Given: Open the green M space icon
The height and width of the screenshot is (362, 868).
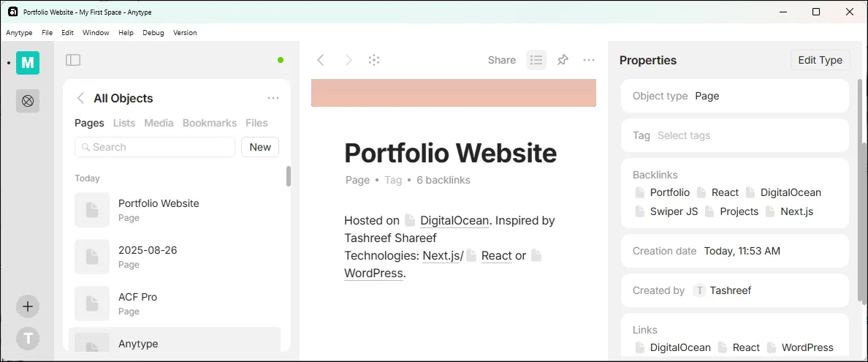Looking at the screenshot, I should (x=28, y=63).
